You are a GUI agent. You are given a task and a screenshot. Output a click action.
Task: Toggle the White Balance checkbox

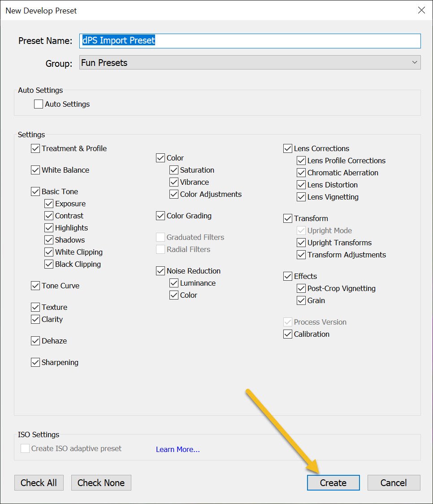coord(35,170)
